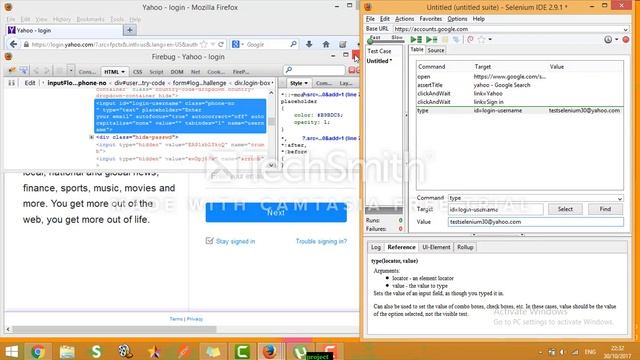Open Camtasia green C taskbar icon
Screen dimensions: 640x360
242,351
